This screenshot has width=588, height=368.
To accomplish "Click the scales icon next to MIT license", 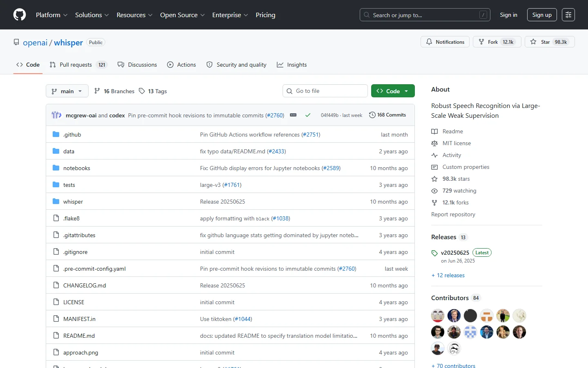I will point(434,143).
